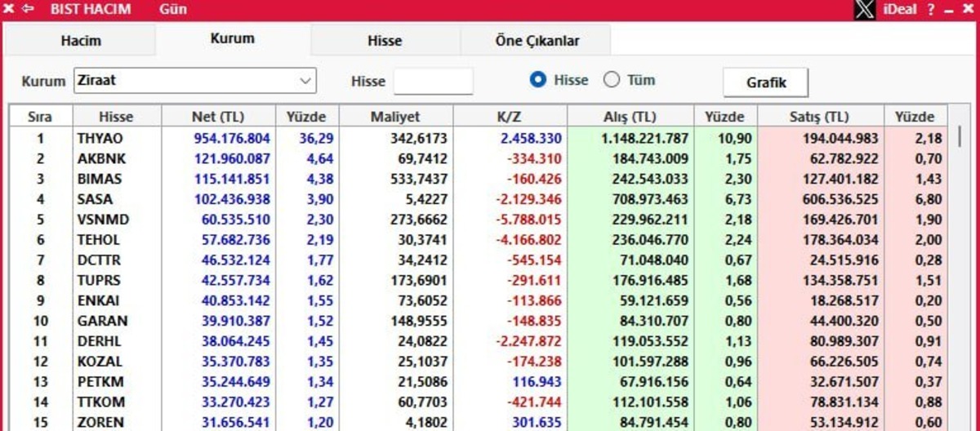The height and width of the screenshot is (431, 980).
Task: Switch to the Hacim tab
Action: [81, 40]
